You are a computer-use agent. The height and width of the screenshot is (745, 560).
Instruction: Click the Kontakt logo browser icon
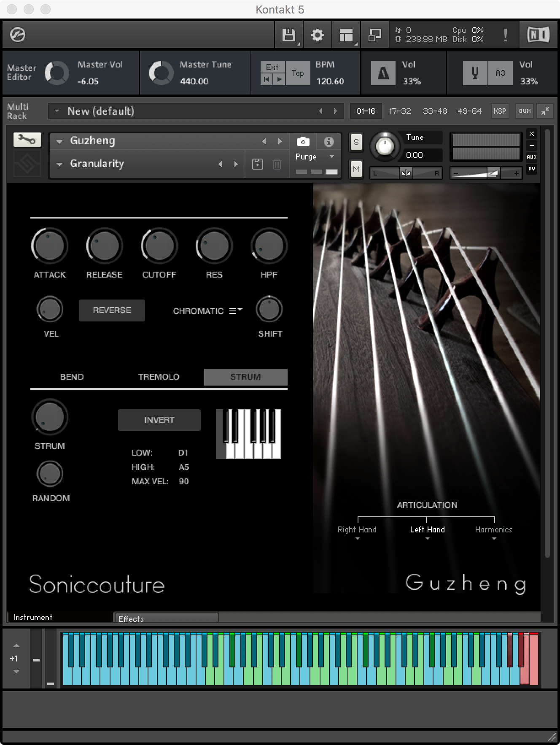coord(18,35)
